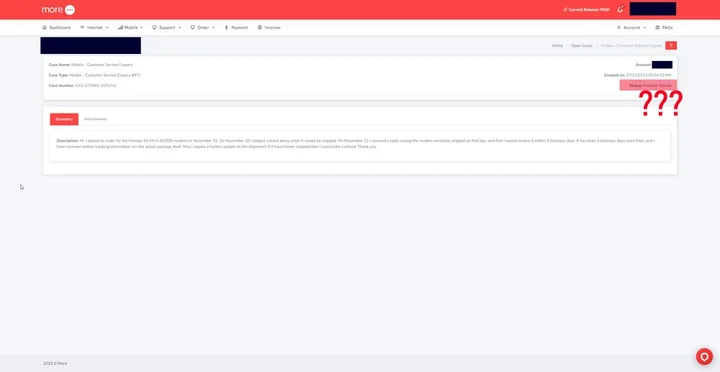Select the Summary tab
Image resolution: width=720 pixels, height=372 pixels.
[64, 119]
